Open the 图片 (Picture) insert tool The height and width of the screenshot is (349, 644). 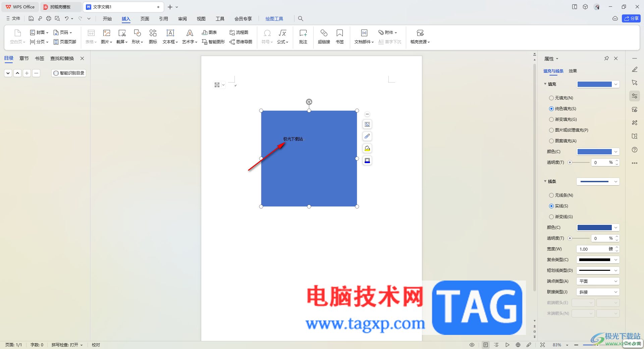coord(106,37)
